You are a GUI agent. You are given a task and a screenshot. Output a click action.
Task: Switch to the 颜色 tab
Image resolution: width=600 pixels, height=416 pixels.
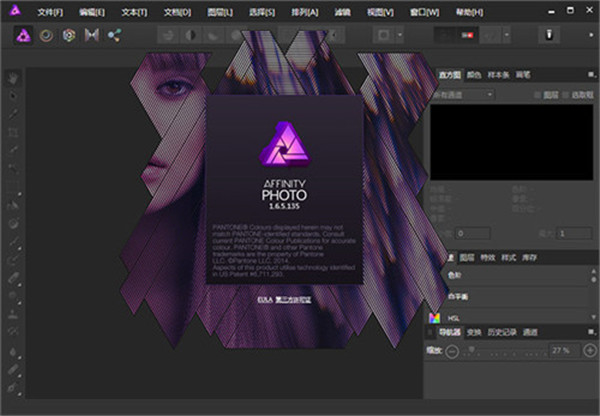tap(474, 75)
